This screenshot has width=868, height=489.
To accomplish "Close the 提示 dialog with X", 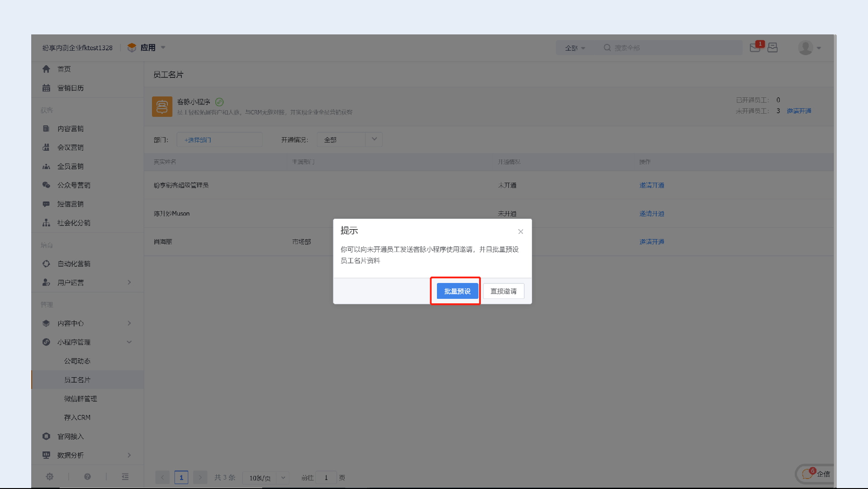I will click(x=521, y=231).
